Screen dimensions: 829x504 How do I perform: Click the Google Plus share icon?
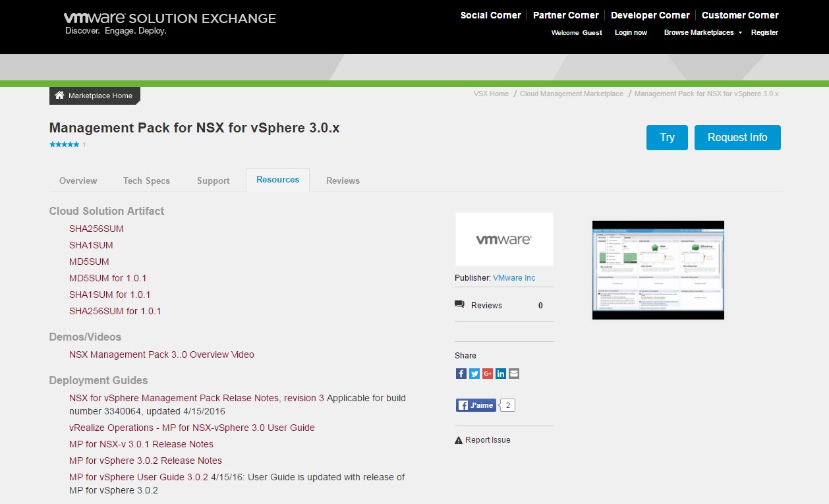click(x=488, y=374)
